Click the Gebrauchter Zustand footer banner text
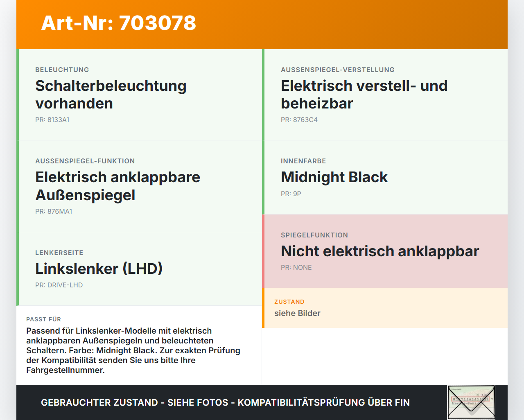 [x=225, y=402]
